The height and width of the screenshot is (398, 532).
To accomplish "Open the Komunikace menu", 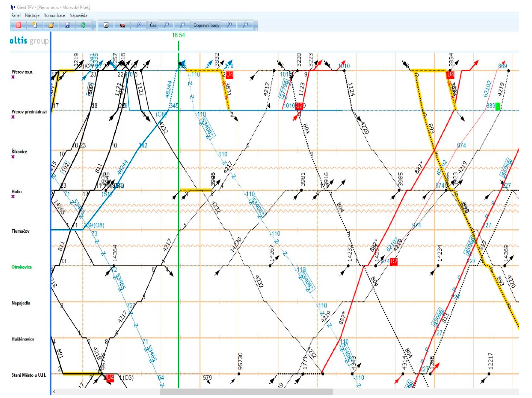I will (x=55, y=16).
